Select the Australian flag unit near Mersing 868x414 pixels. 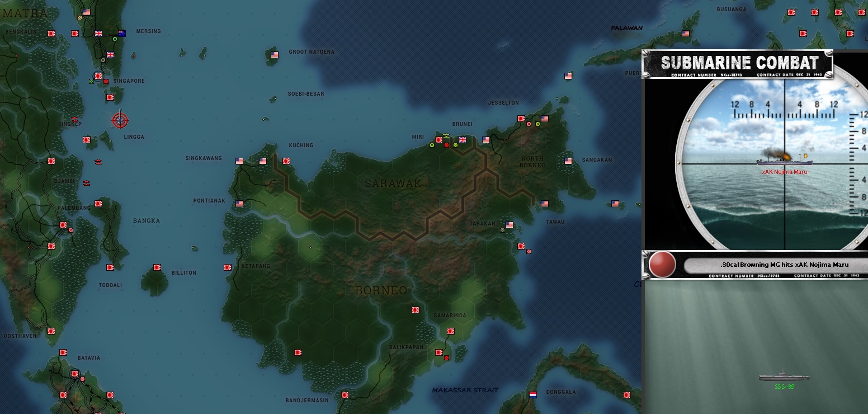point(122,34)
